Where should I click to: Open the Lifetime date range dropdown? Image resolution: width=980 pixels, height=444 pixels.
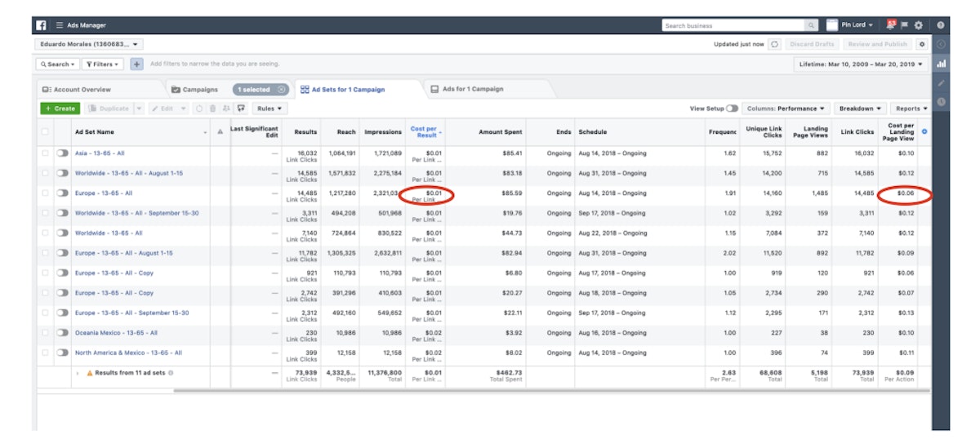click(x=860, y=64)
